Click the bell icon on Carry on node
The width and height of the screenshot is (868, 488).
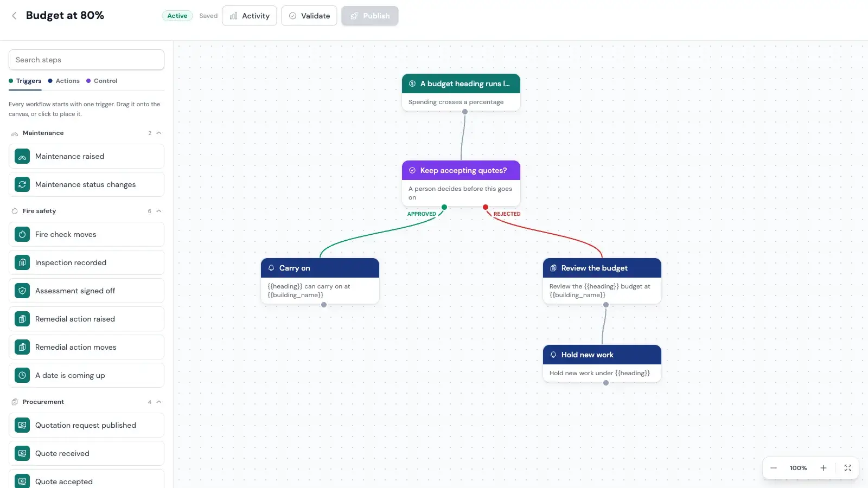click(x=271, y=268)
